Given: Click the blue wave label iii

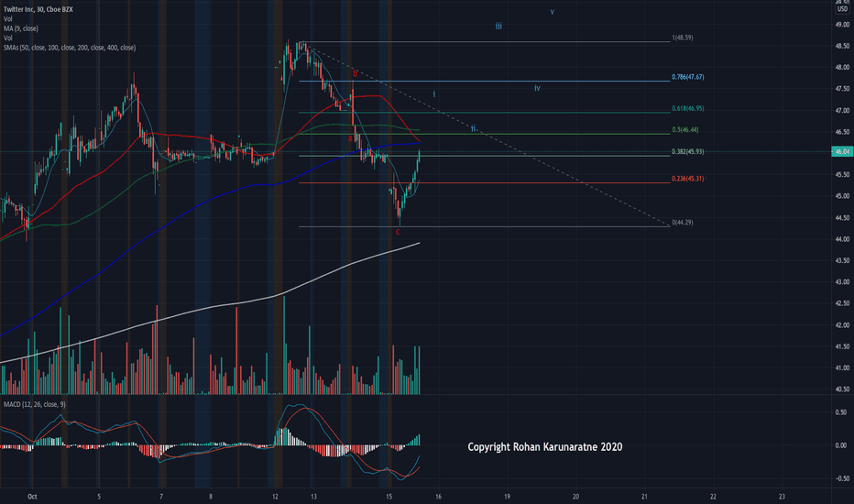Looking at the screenshot, I should click(x=498, y=27).
